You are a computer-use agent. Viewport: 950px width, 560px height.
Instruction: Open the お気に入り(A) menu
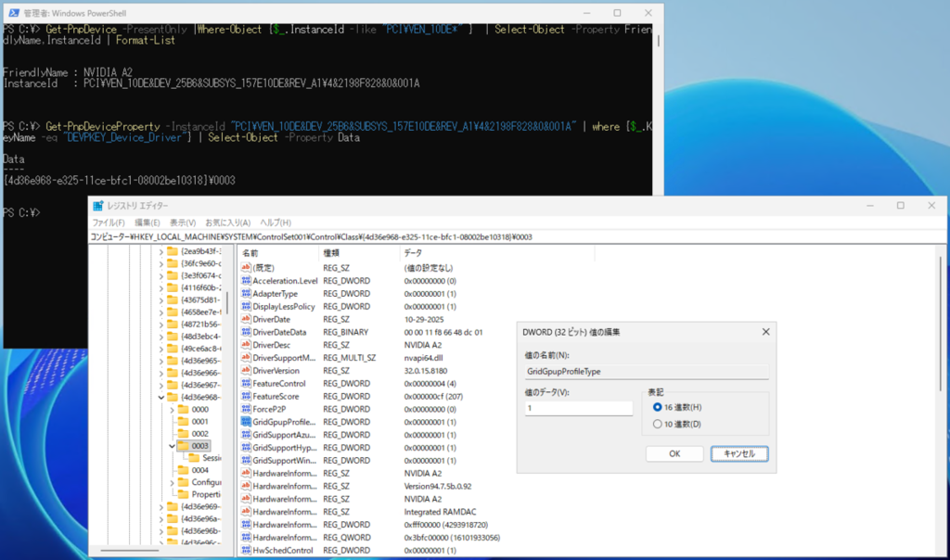click(228, 223)
